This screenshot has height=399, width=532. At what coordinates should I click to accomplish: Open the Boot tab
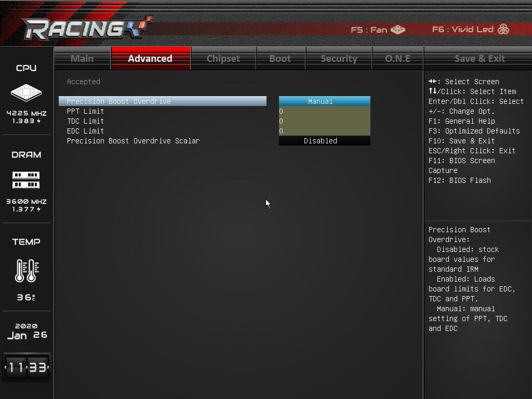pos(280,58)
